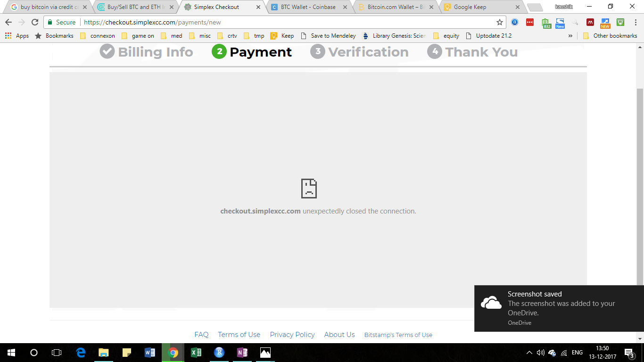Click the blue 'S' extension marked New
Image resolution: width=644 pixels, height=362 pixels.
pyautogui.click(x=560, y=23)
